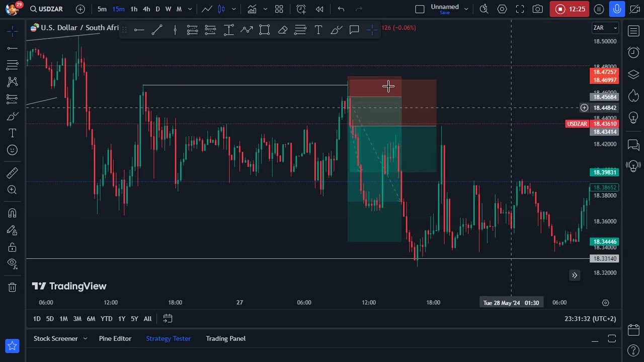Select the Text tool in left sidebar

(x=13, y=133)
